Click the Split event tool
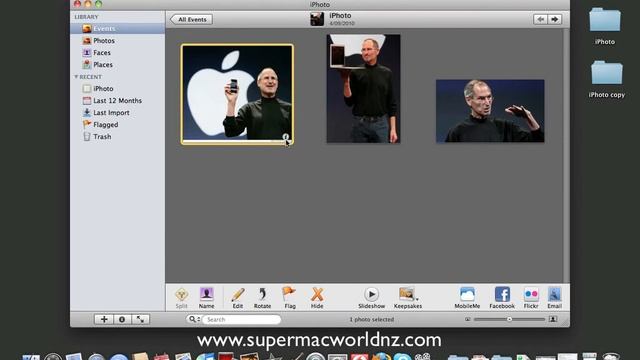Screen dimensions: 640x360 (181, 298)
